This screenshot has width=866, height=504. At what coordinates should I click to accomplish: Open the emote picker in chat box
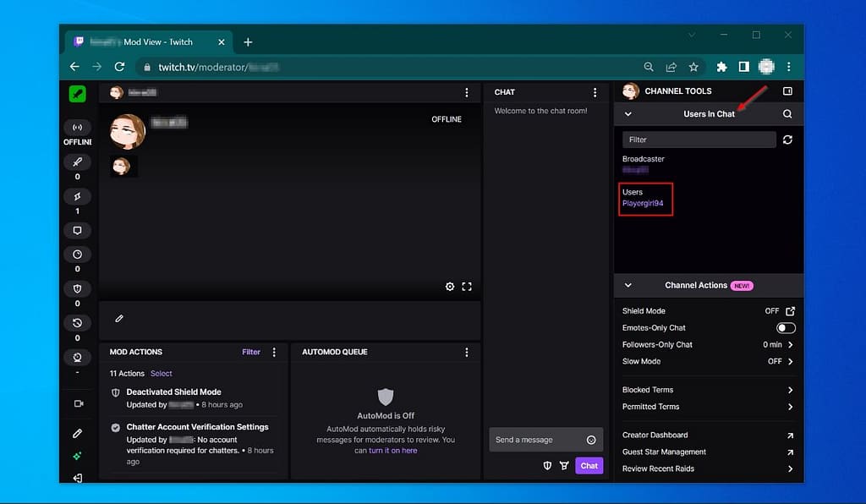point(591,440)
